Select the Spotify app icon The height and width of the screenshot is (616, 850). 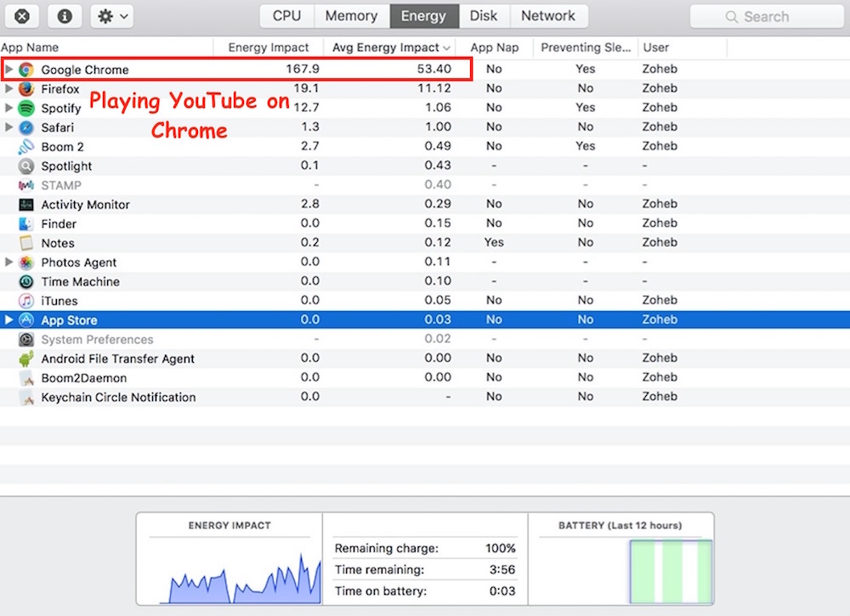click(26, 108)
